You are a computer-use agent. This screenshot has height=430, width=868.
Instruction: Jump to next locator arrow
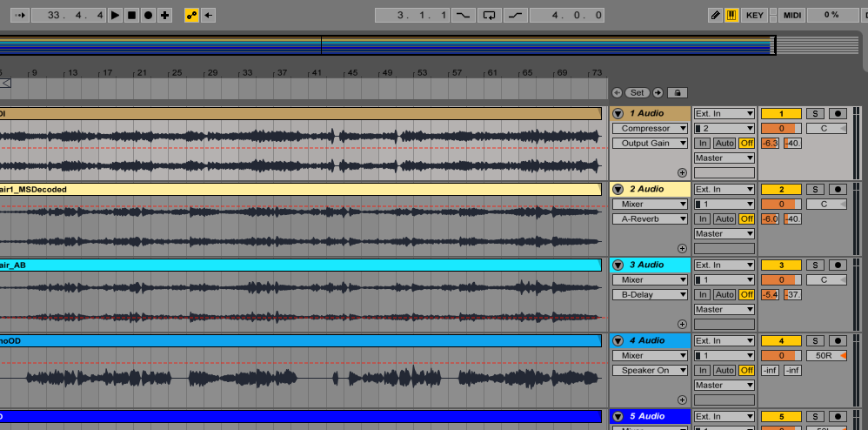(658, 92)
